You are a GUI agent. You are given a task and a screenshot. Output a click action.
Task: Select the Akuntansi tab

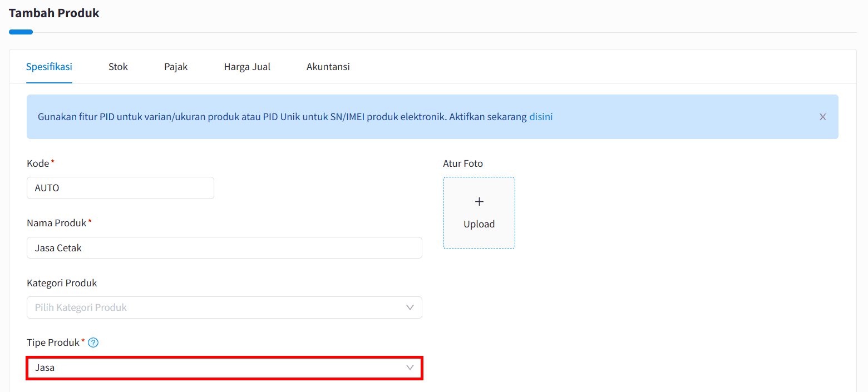click(x=328, y=67)
